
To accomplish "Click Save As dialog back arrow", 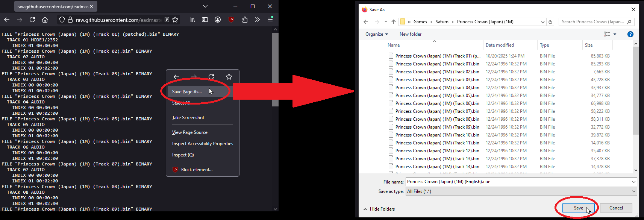I will pos(366,22).
